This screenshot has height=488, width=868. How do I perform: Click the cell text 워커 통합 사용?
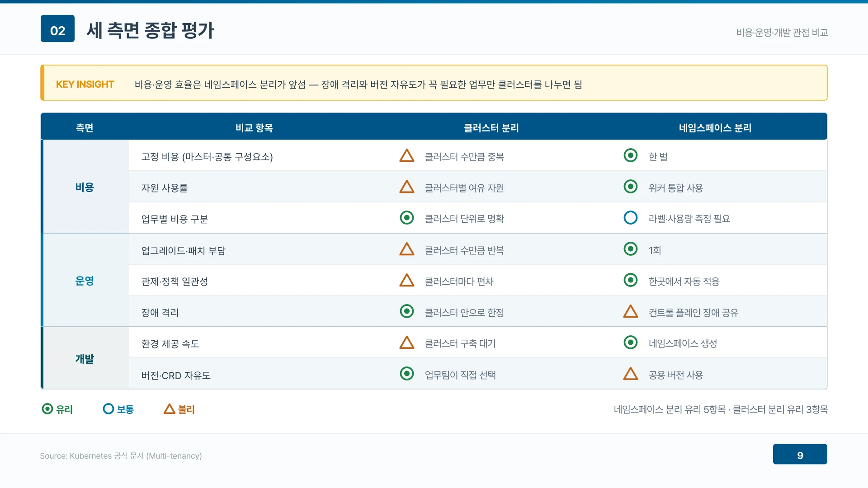[x=676, y=188]
